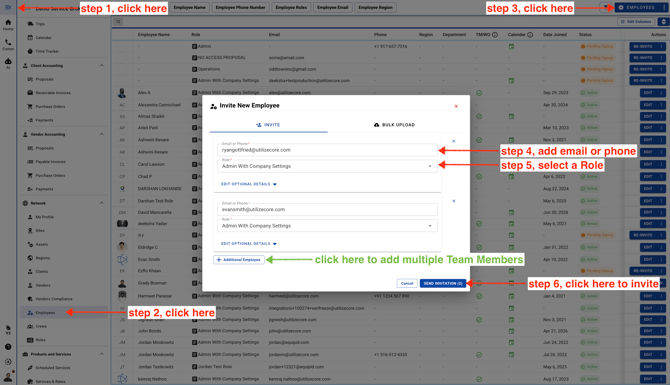This screenshot has width=670, height=385.
Task: Open Crews in the sidebar
Action: pos(41,326)
